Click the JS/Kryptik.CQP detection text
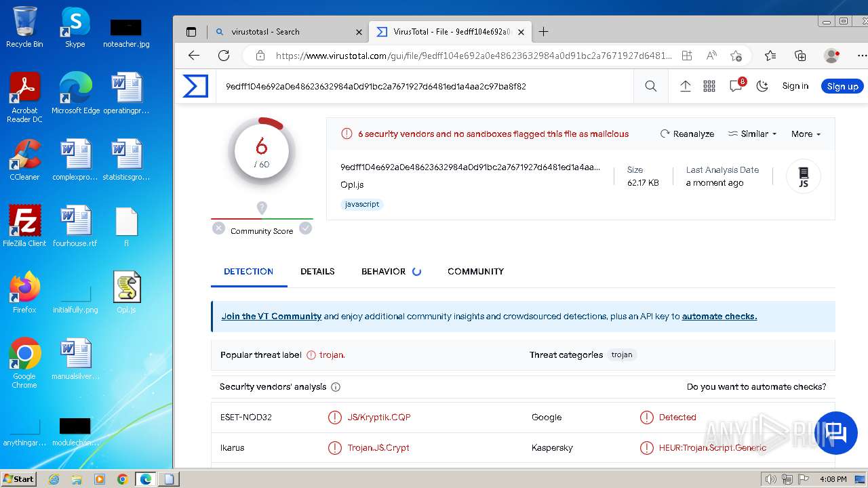The width and height of the screenshot is (868, 488). pyautogui.click(x=379, y=418)
